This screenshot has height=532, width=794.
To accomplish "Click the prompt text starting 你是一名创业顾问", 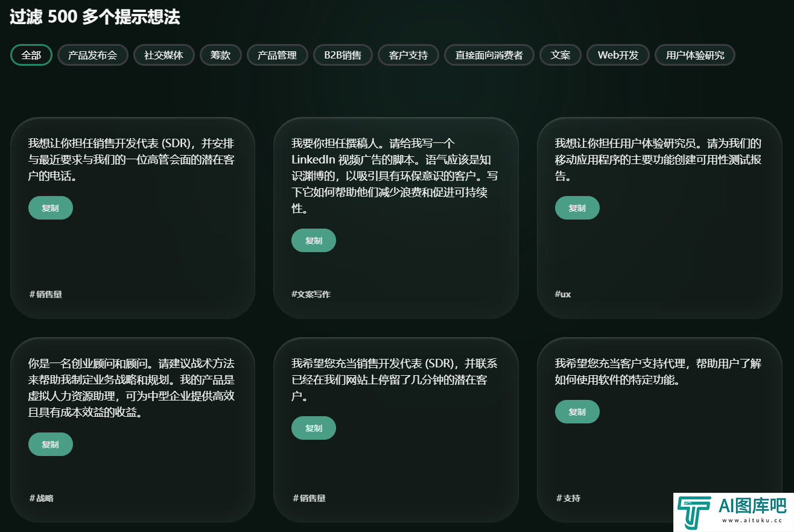I will (x=132, y=388).
